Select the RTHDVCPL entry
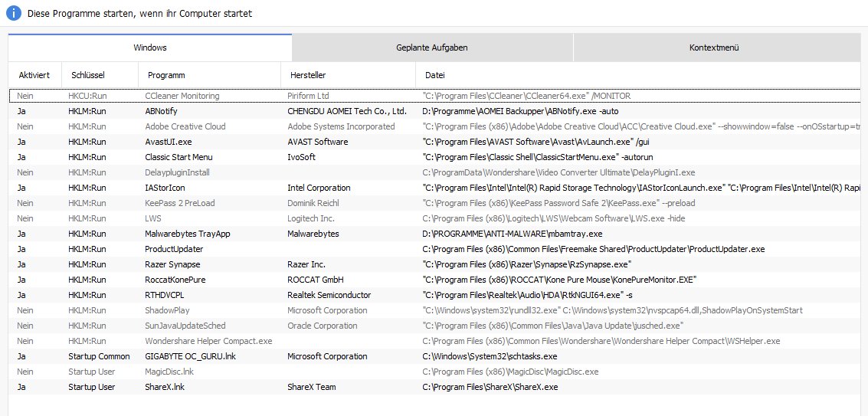868x416 pixels. click(434, 295)
